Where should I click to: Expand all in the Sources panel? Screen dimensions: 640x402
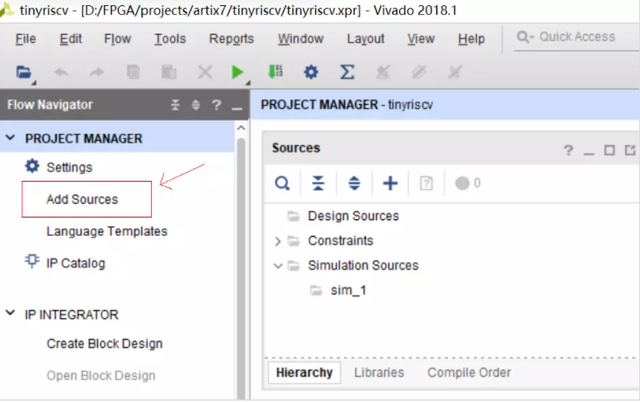pos(354,183)
